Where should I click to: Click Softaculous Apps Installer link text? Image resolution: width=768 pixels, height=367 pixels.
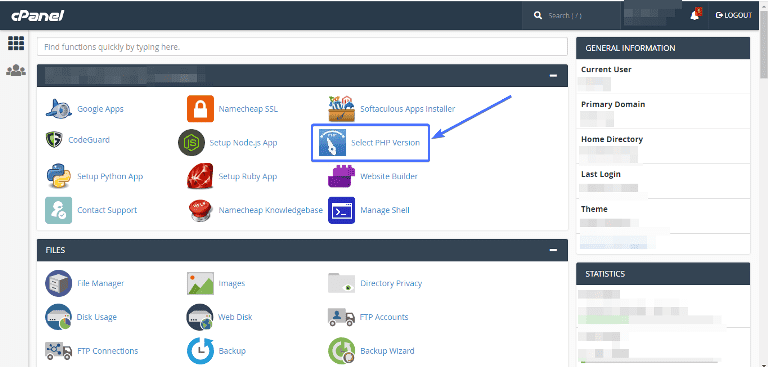(x=408, y=109)
